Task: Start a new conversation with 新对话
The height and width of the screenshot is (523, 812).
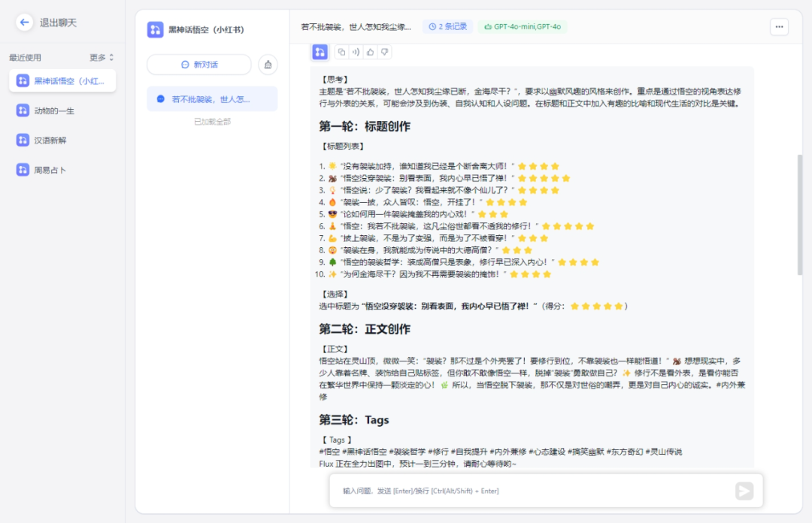Action: point(198,65)
